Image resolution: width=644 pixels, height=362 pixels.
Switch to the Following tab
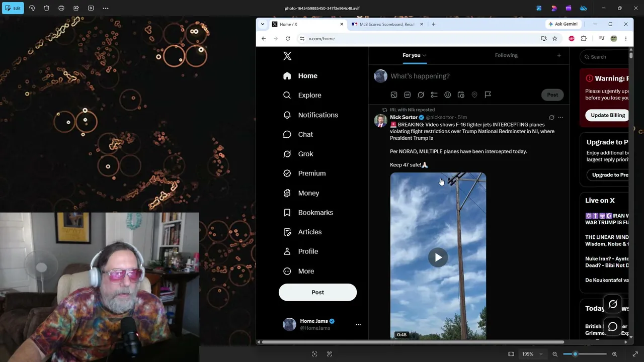[506, 55]
